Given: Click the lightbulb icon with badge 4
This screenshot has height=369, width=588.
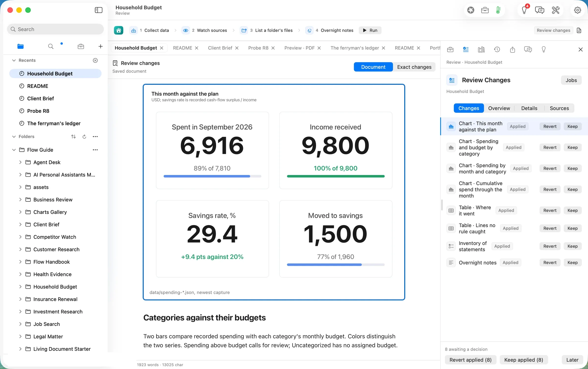Looking at the screenshot, I should [524, 10].
